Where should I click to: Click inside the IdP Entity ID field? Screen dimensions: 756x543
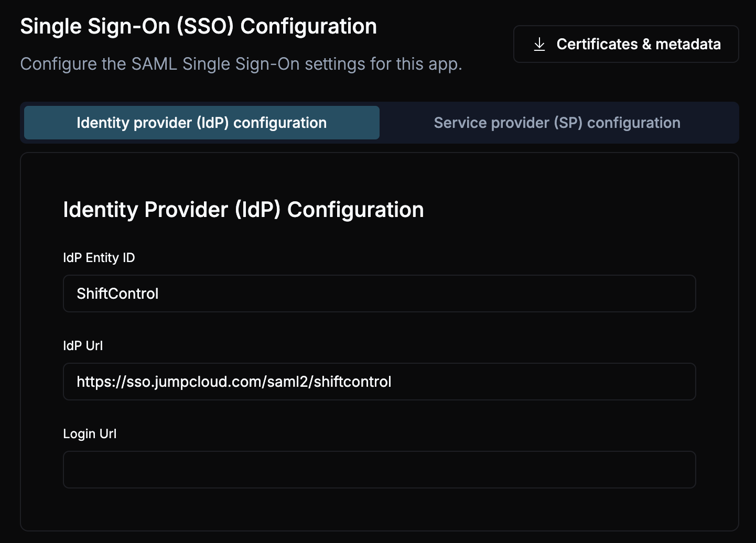tap(380, 294)
